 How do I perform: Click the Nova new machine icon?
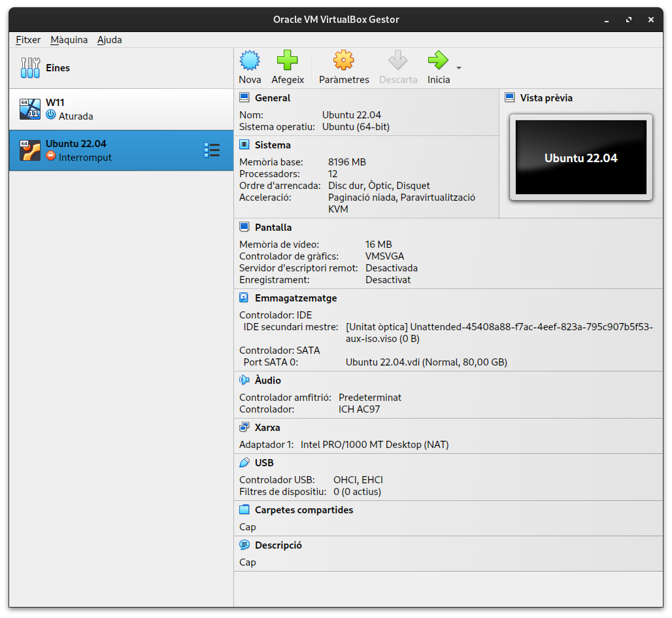tap(250, 61)
